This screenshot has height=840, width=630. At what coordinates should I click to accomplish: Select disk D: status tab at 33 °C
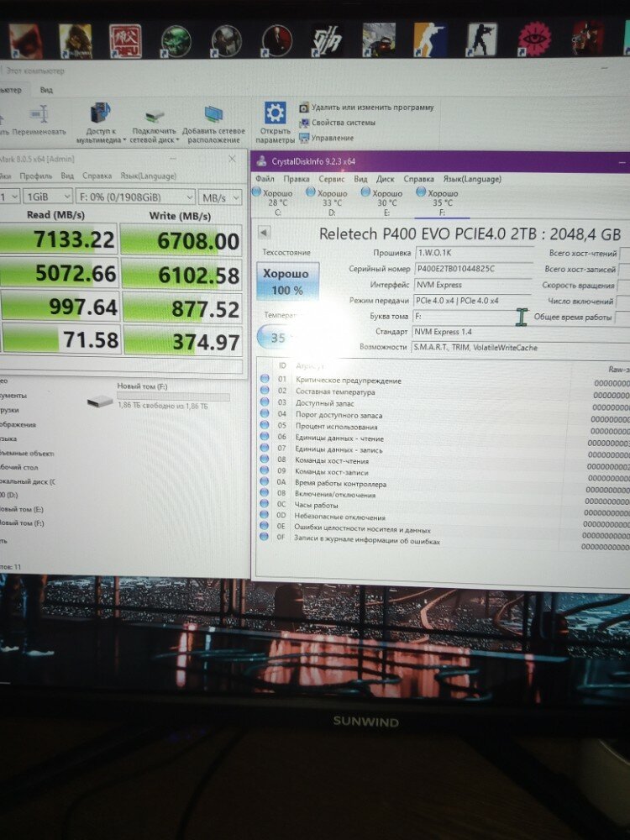click(328, 202)
